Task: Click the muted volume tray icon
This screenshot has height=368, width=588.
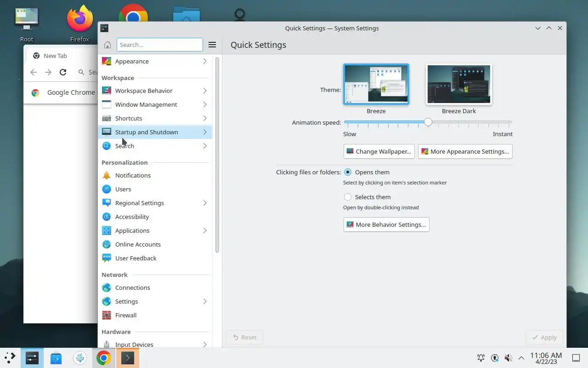Action: click(508, 357)
